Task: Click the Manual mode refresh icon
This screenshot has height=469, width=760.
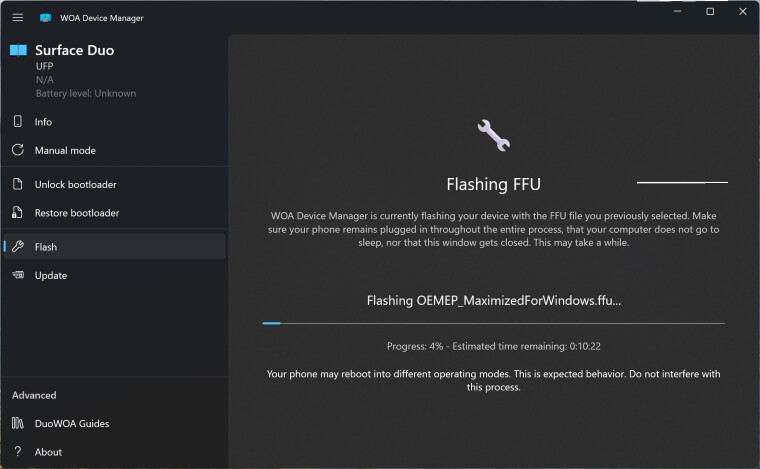Action: pos(17,150)
